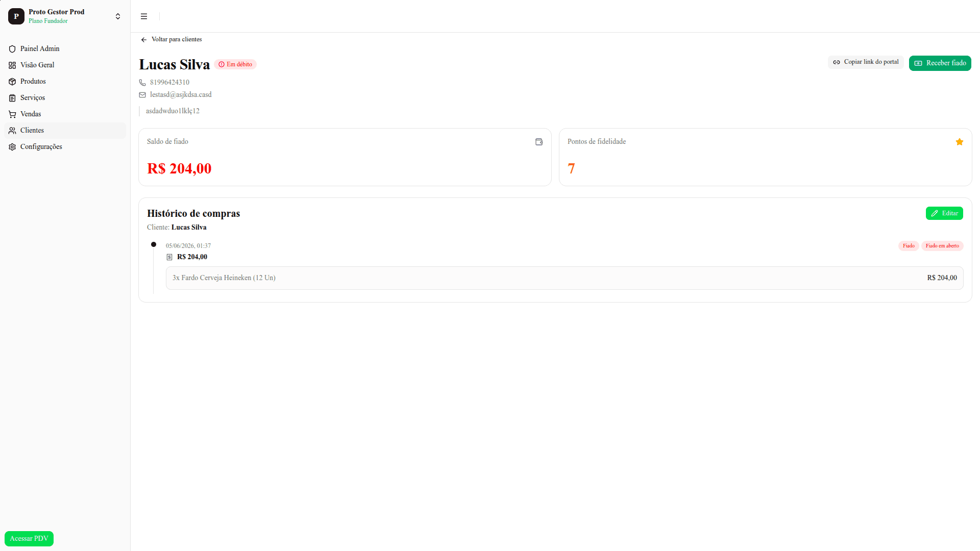Click the wallet icon in Saldo de fiado card
The width and height of the screenshot is (980, 551).
[539, 142]
